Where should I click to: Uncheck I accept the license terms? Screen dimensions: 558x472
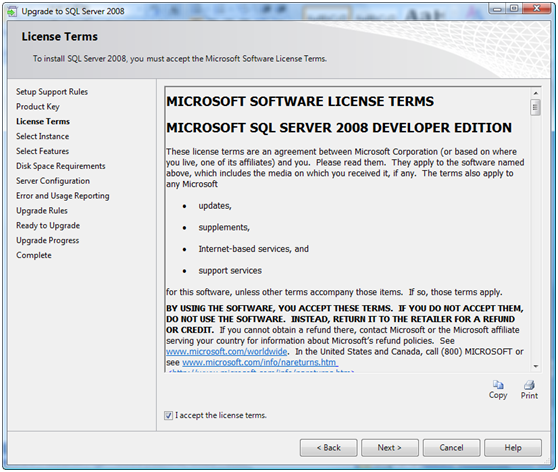pos(168,415)
